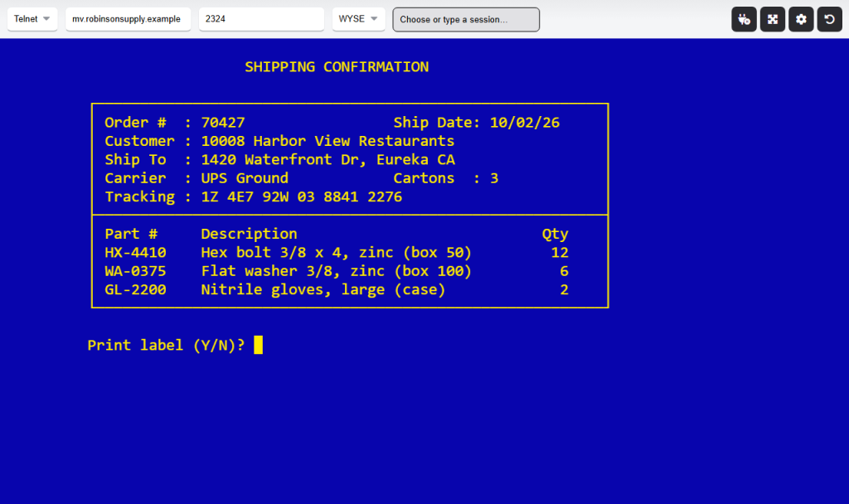Click the 'Order #' field label
Screen dimensions: 849x504
[135, 123]
